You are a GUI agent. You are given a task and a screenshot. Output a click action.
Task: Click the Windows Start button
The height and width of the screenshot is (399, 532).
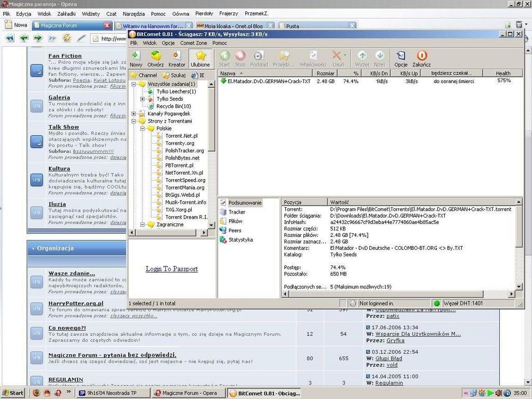[13, 393]
